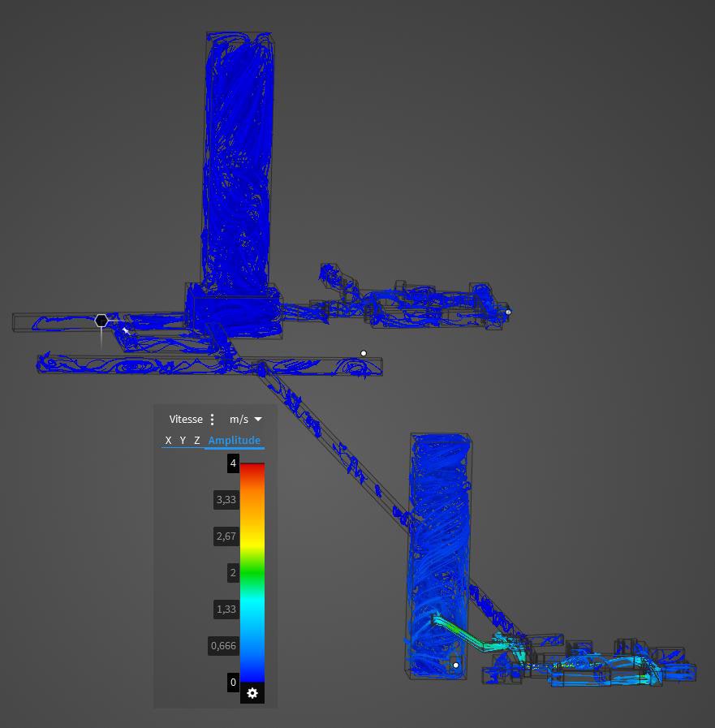Select the Y velocity component tab
Screen dimensions: 715x728
[x=183, y=441]
